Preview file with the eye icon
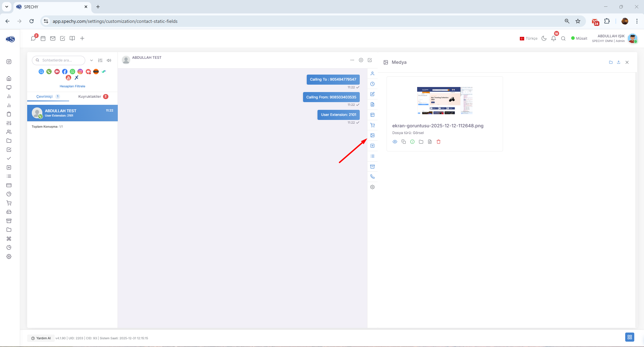Image resolution: width=644 pixels, height=347 pixels. click(x=395, y=142)
